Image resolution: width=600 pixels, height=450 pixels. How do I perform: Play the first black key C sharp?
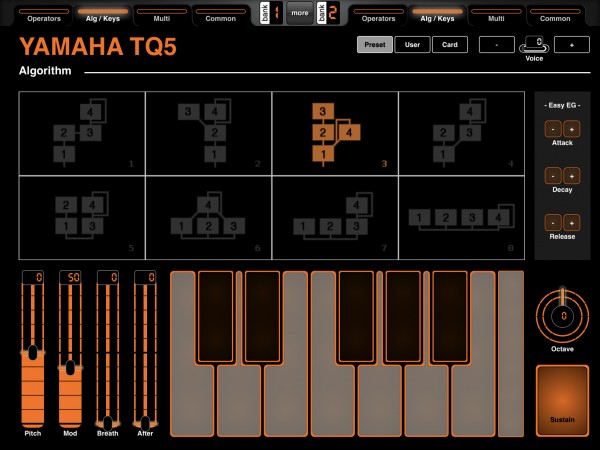click(x=215, y=316)
